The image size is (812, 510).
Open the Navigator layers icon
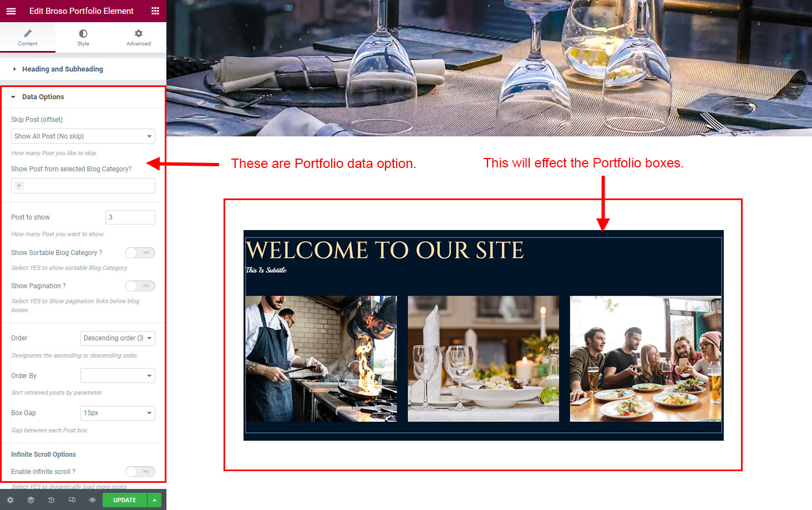(x=31, y=500)
